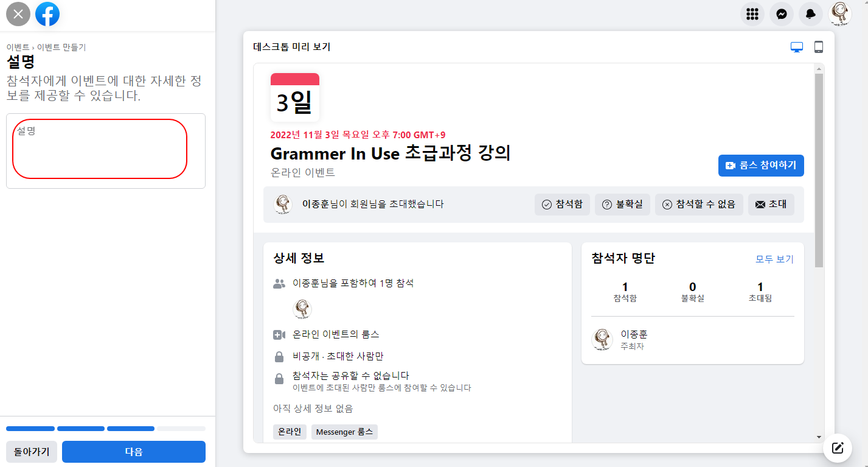
Task: Click the 이벤트 만들기 breadcrumb
Action: [x=61, y=47]
